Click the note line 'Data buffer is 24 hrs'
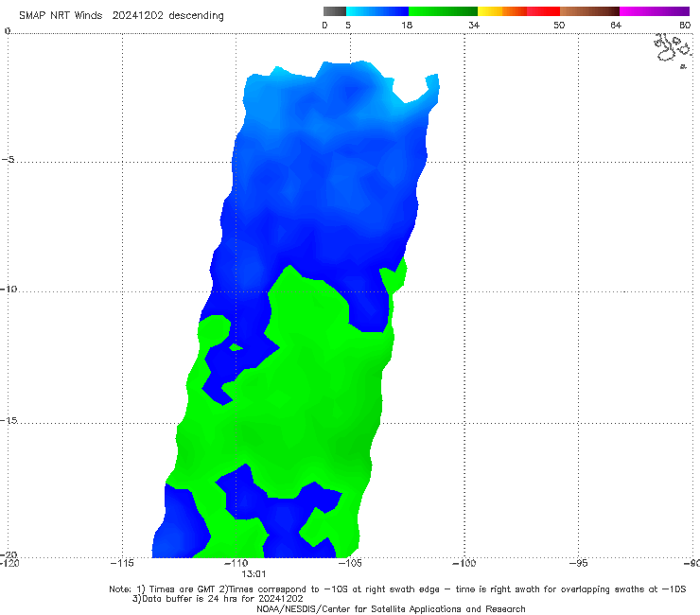This screenshot has height=615, width=700. click(x=218, y=599)
